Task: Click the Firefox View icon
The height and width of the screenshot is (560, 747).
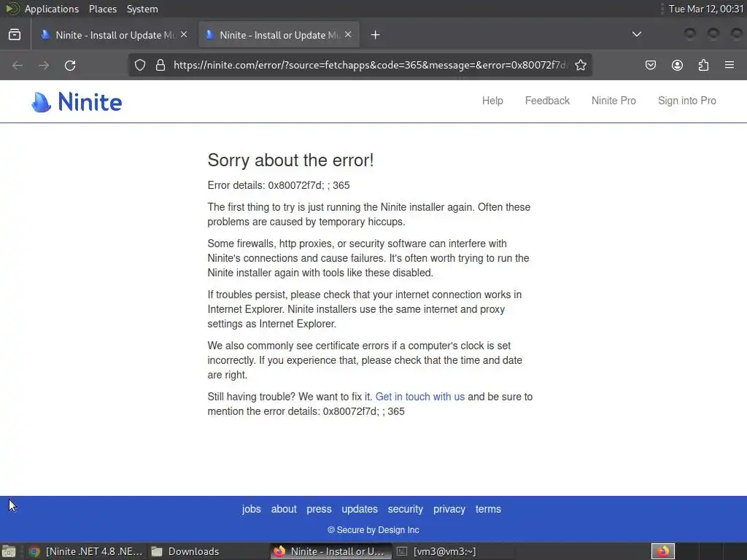Action: click(15, 35)
